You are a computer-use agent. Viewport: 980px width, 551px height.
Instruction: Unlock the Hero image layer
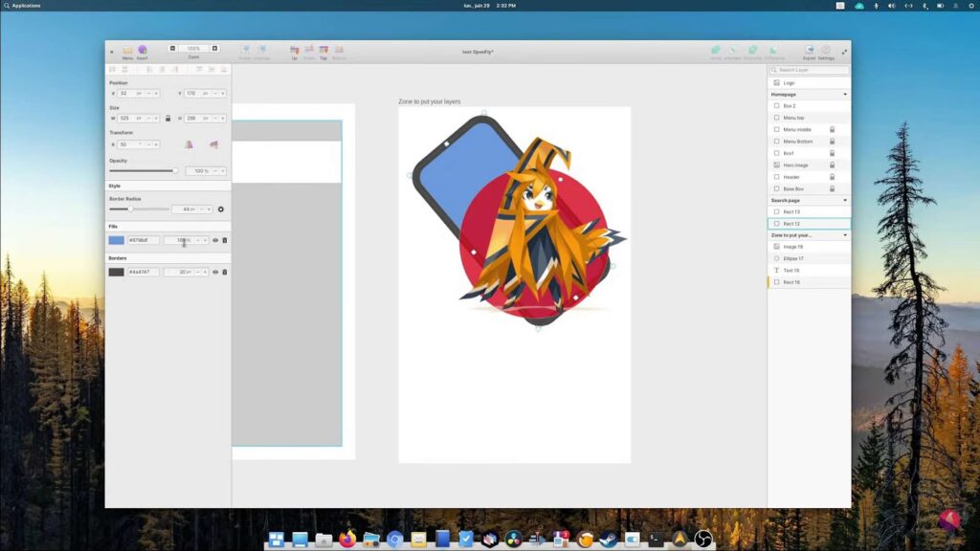coord(832,165)
